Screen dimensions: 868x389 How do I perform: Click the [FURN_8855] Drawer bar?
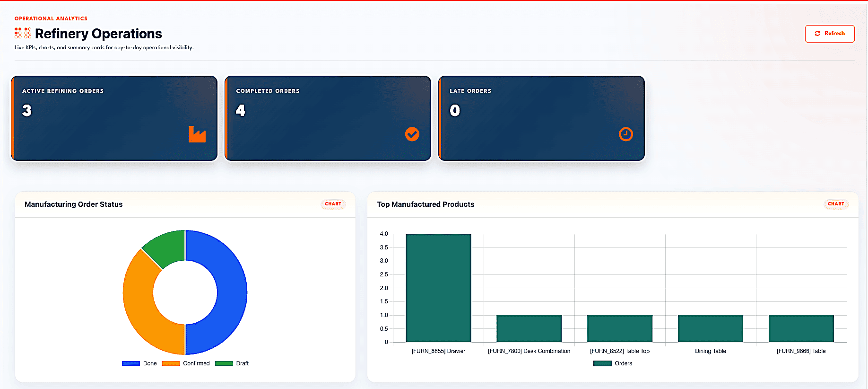(439, 288)
